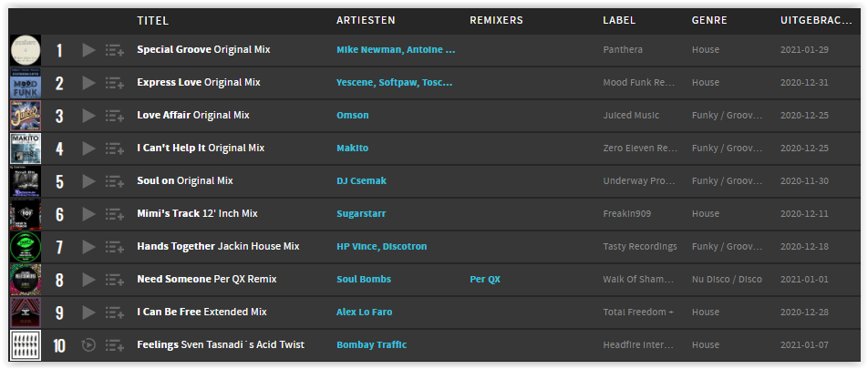
Task: Add I Can't Help It to queue
Action: (115, 149)
